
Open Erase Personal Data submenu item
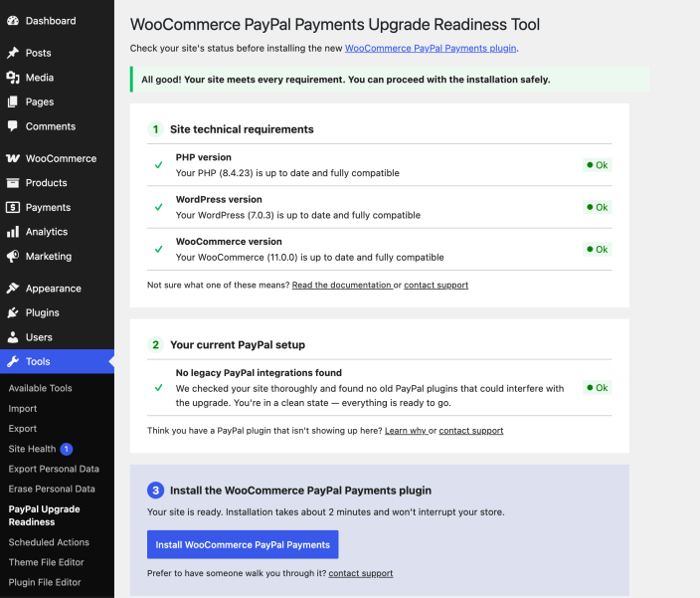52,489
